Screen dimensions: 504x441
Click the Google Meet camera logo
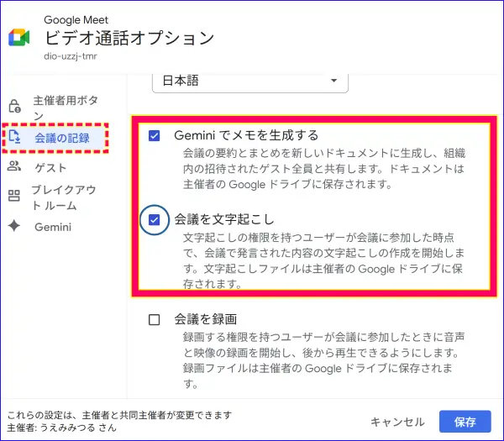coord(19,37)
